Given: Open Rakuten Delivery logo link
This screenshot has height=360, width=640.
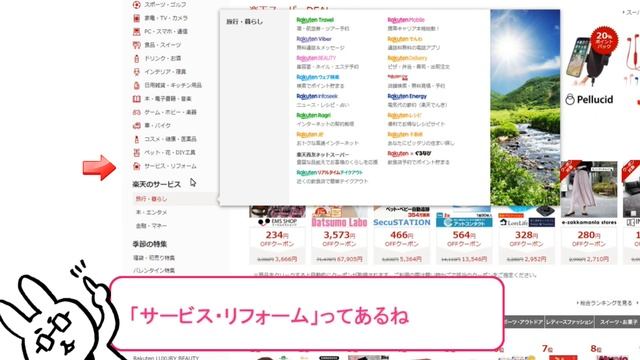Looking at the screenshot, I should coord(407,58).
